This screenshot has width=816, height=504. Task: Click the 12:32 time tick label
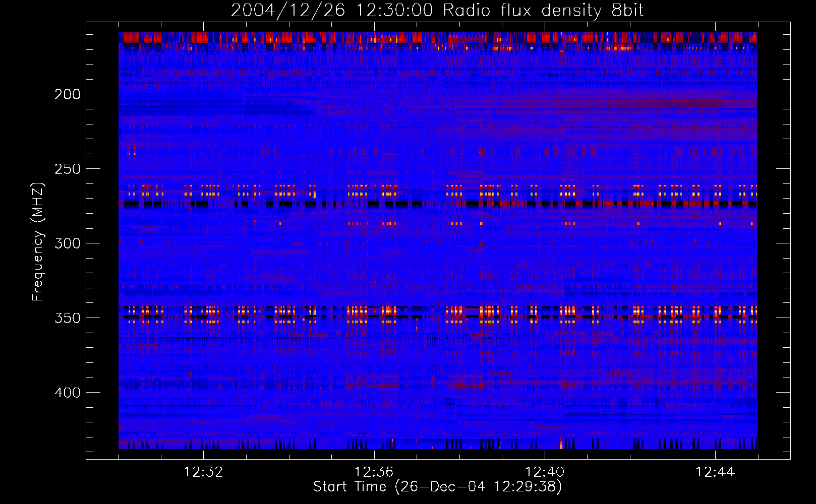203,472
